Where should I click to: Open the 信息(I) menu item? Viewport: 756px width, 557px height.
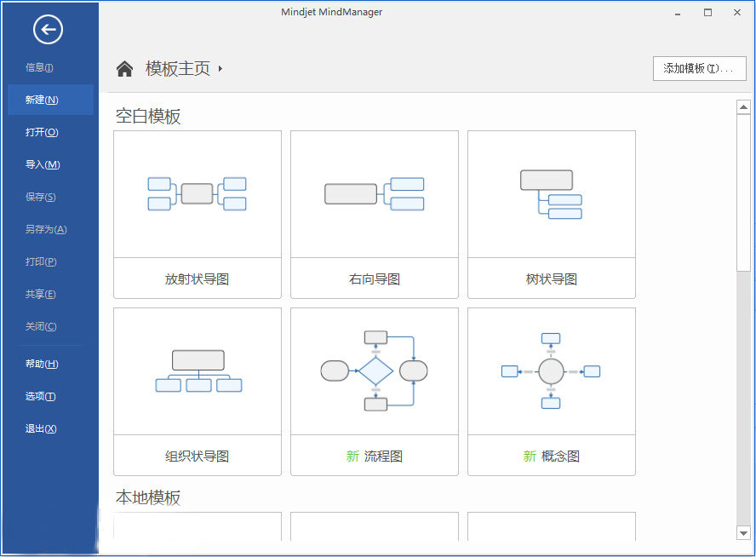39,67
